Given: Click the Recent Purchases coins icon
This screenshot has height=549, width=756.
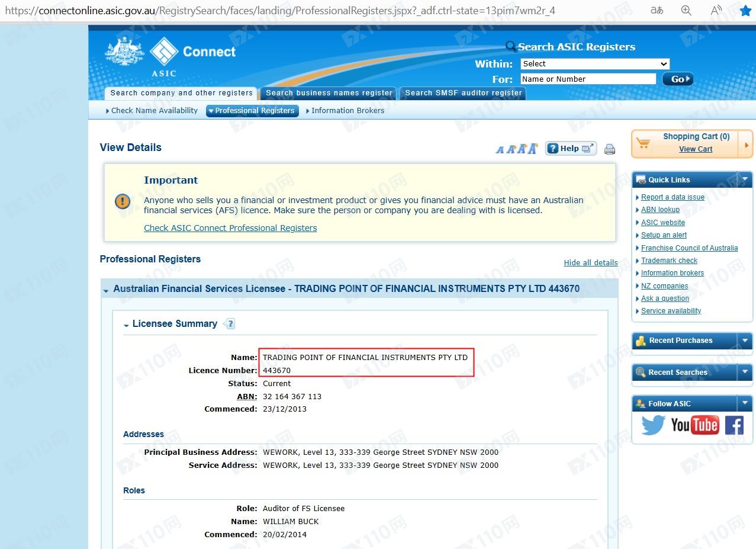Looking at the screenshot, I should 641,341.
